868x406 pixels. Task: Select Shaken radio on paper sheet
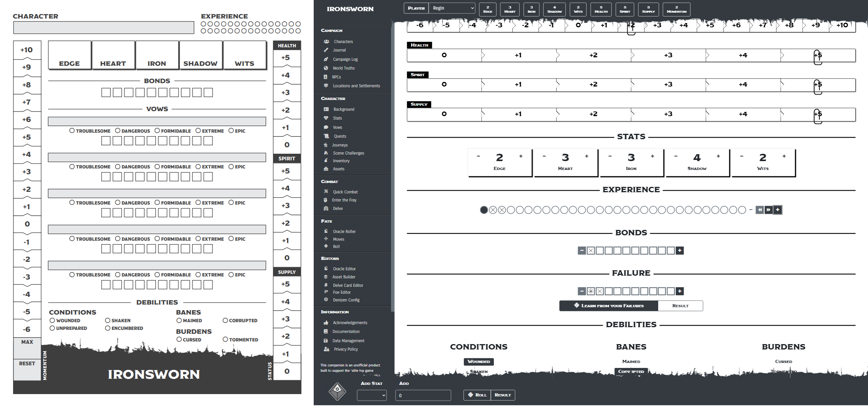click(x=108, y=320)
